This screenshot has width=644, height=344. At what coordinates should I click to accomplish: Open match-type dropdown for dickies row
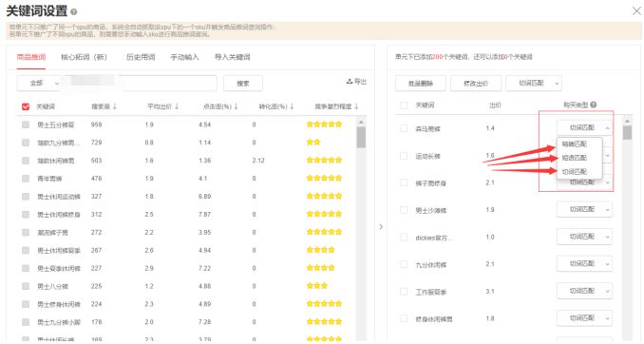point(584,237)
